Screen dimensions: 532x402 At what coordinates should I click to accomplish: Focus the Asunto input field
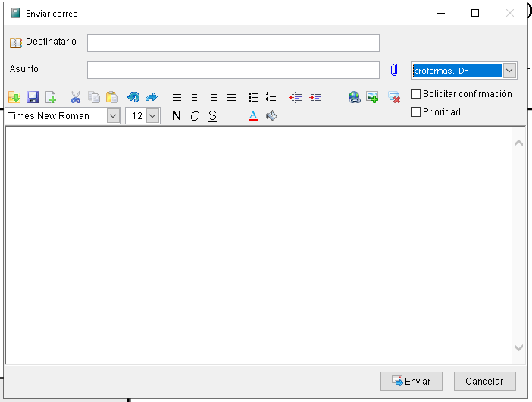click(233, 70)
